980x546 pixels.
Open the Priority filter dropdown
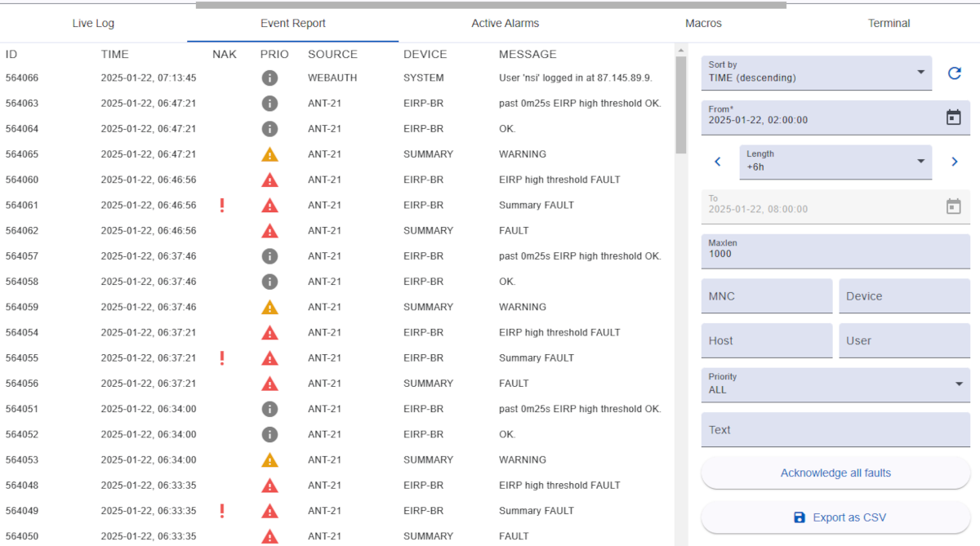point(835,384)
